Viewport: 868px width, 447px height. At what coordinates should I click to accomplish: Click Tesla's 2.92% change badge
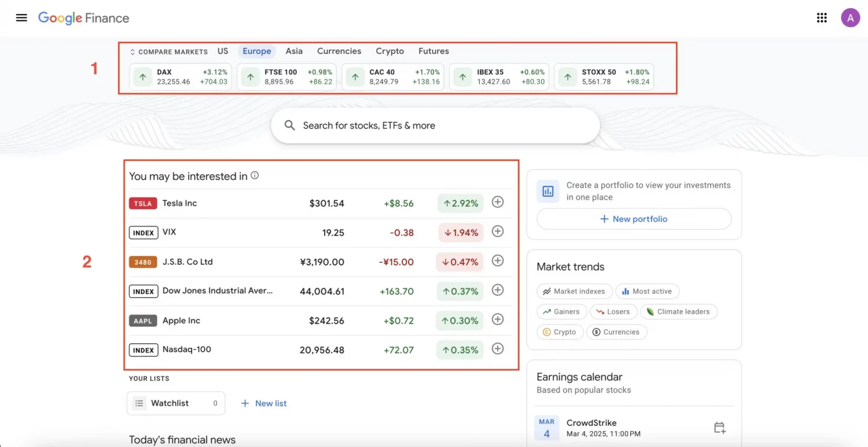pyautogui.click(x=460, y=203)
